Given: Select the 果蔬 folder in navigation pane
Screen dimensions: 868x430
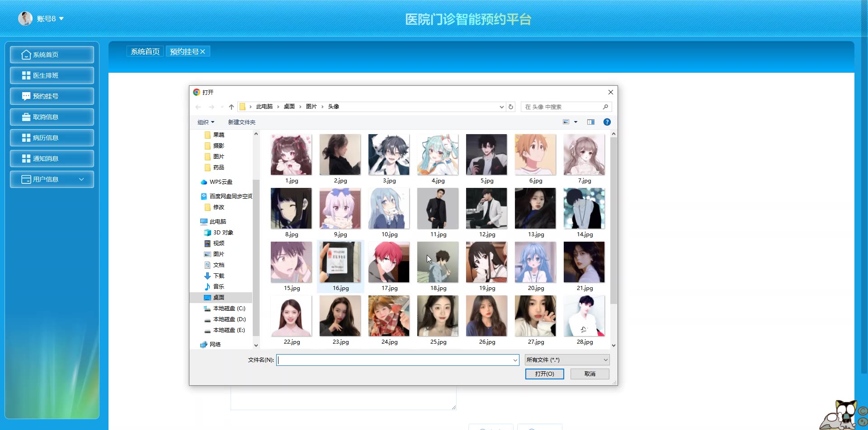Looking at the screenshot, I should click(214, 135).
